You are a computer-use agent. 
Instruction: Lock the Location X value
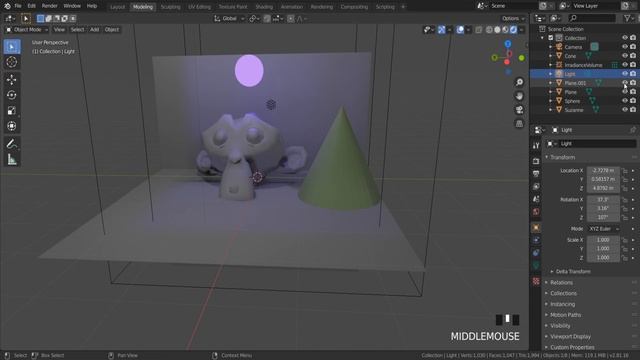tap(624, 171)
